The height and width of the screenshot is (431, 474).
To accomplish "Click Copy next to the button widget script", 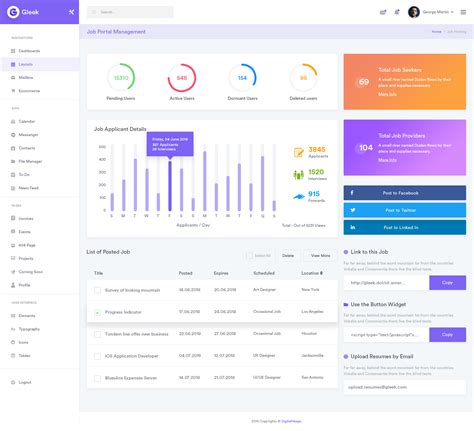I will [x=447, y=334].
